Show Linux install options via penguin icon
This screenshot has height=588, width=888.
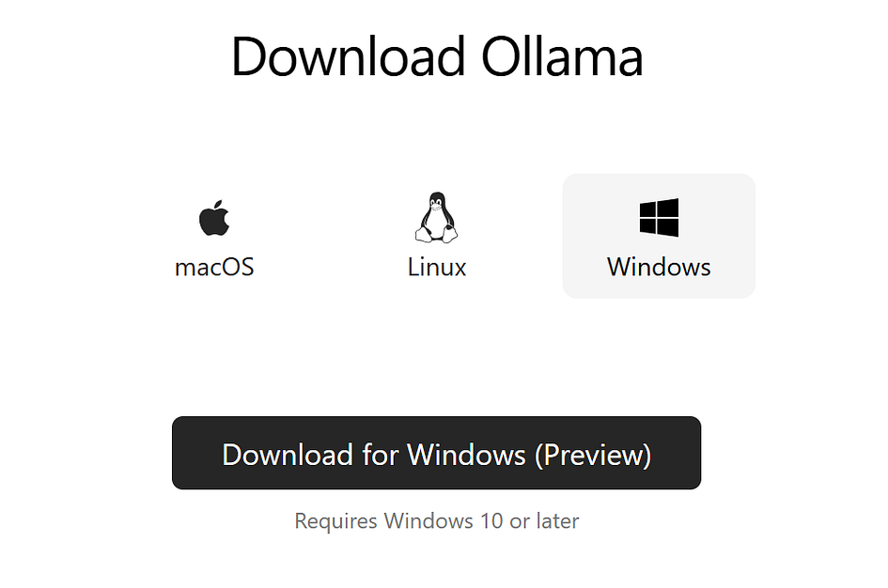point(437,218)
